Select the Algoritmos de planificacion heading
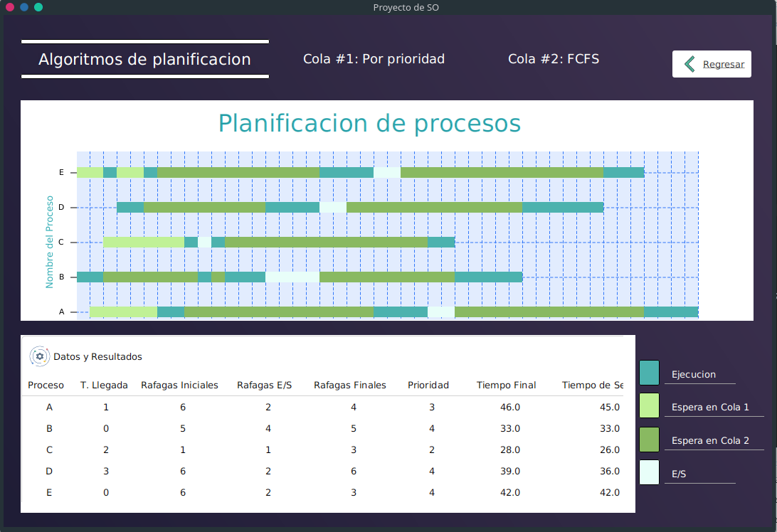777x532 pixels. coord(144,60)
